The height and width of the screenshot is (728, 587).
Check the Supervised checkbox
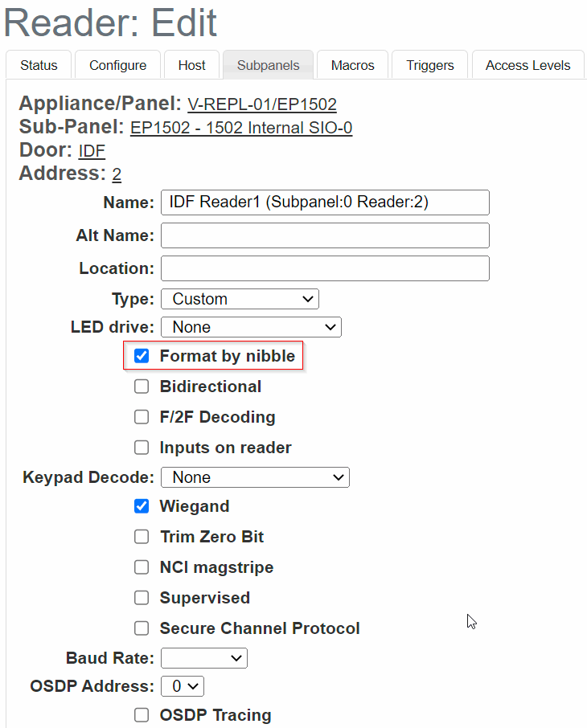point(142,598)
